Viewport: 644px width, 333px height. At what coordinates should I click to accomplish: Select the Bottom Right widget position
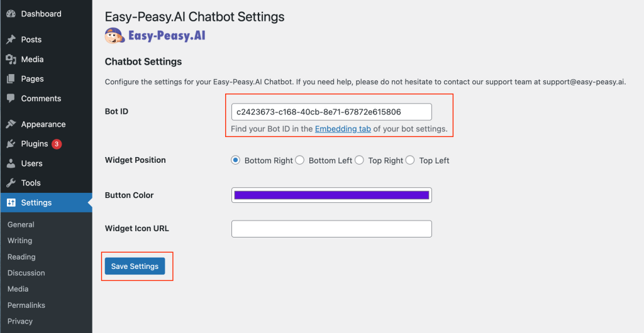pos(236,160)
